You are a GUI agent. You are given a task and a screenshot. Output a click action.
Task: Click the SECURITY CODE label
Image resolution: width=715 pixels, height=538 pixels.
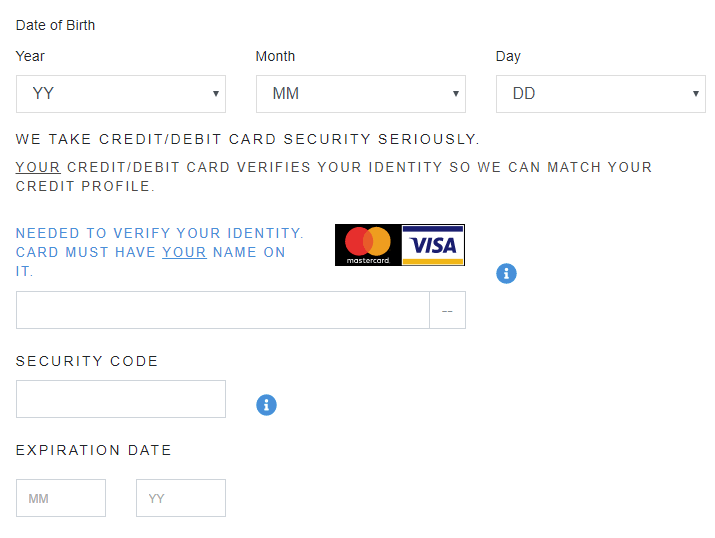87,361
